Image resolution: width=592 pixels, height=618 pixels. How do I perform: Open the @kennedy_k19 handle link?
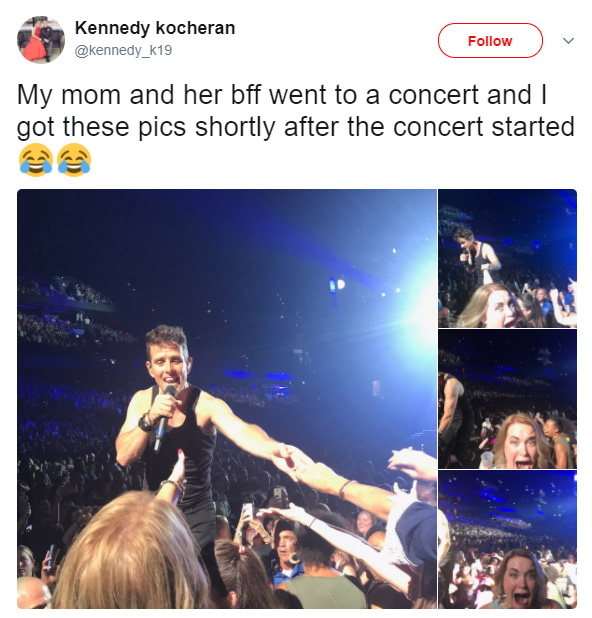[x=123, y=50]
